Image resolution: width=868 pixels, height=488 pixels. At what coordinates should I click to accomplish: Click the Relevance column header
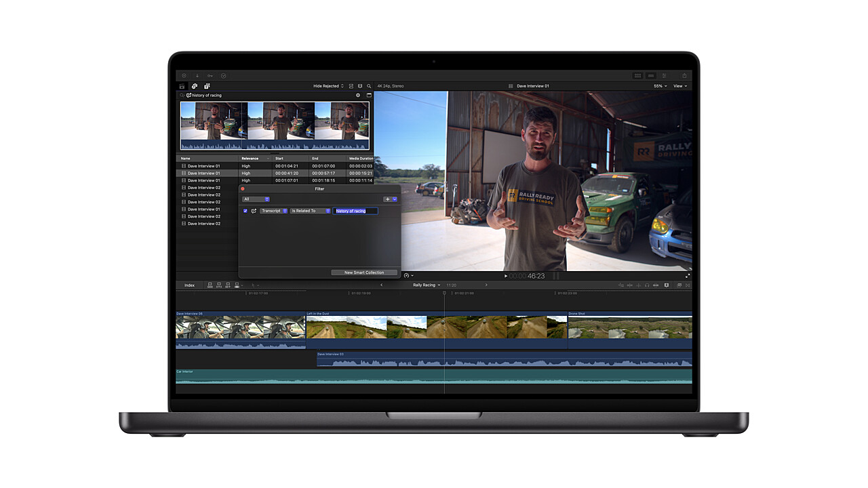point(251,159)
